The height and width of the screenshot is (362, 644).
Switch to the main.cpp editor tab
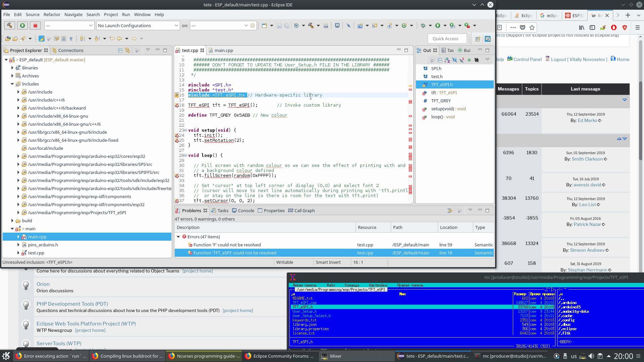point(221,50)
